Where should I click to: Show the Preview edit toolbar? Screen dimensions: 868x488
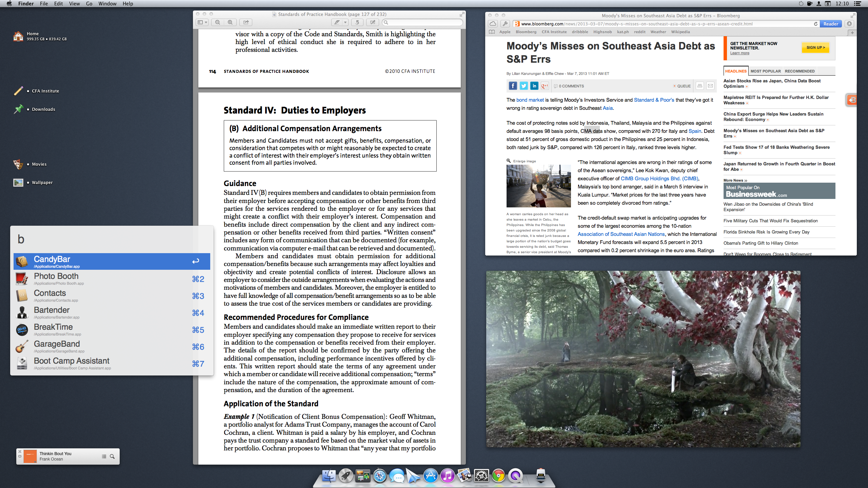373,22
